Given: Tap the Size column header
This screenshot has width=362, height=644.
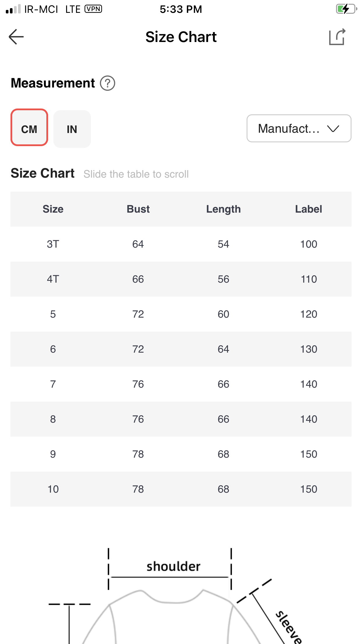Looking at the screenshot, I should (x=53, y=209).
